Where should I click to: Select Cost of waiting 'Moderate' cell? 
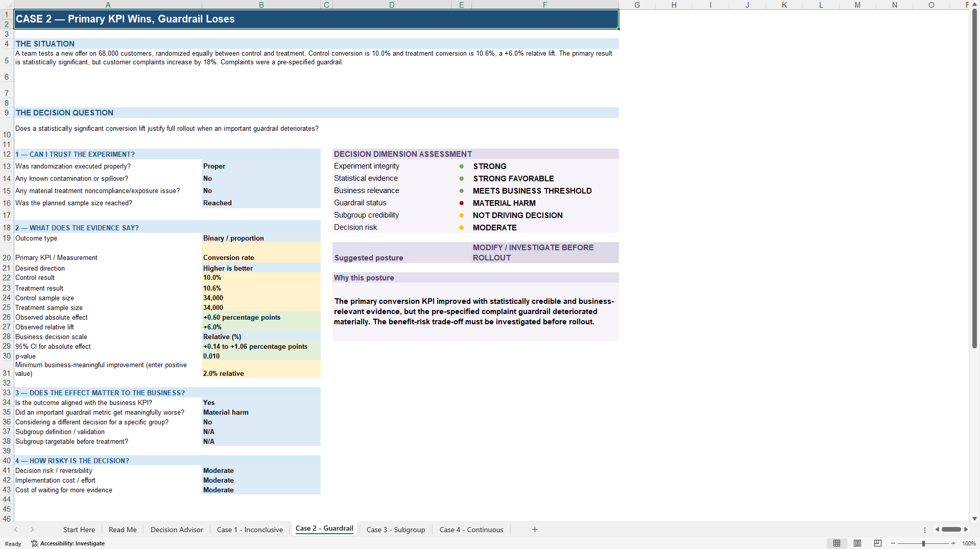(261, 490)
